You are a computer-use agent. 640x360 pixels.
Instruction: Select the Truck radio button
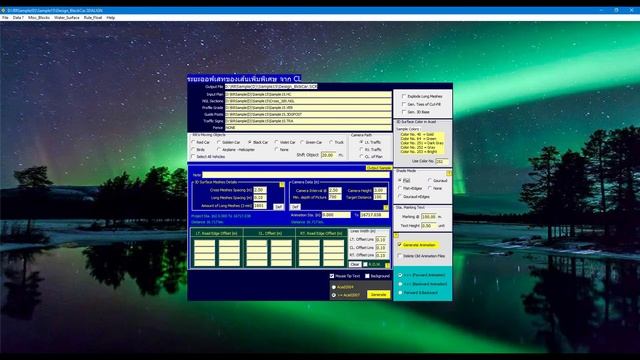(331, 142)
